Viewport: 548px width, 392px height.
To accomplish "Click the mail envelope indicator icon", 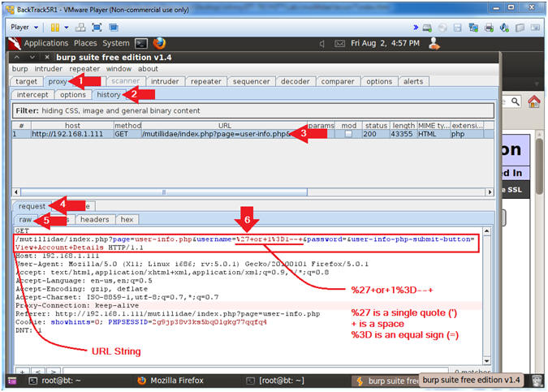I will click(339, 44).
